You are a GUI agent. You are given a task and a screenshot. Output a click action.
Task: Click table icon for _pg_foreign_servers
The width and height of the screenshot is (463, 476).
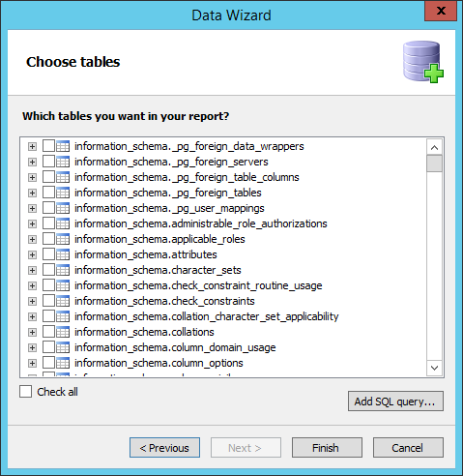63,162
